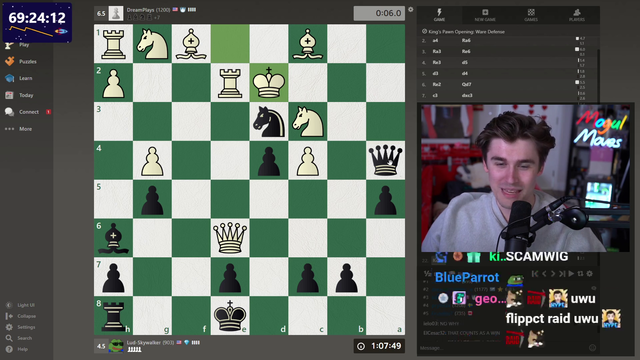The width and height of the screenshot is (640, 360).
Task: Select the white rook on e2
Action: point(230,82)
